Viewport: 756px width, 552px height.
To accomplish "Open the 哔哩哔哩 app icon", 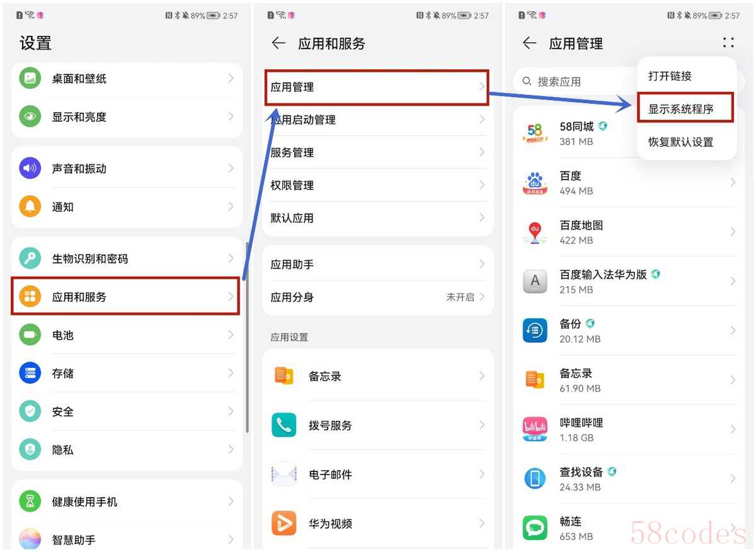I will 535,429.
